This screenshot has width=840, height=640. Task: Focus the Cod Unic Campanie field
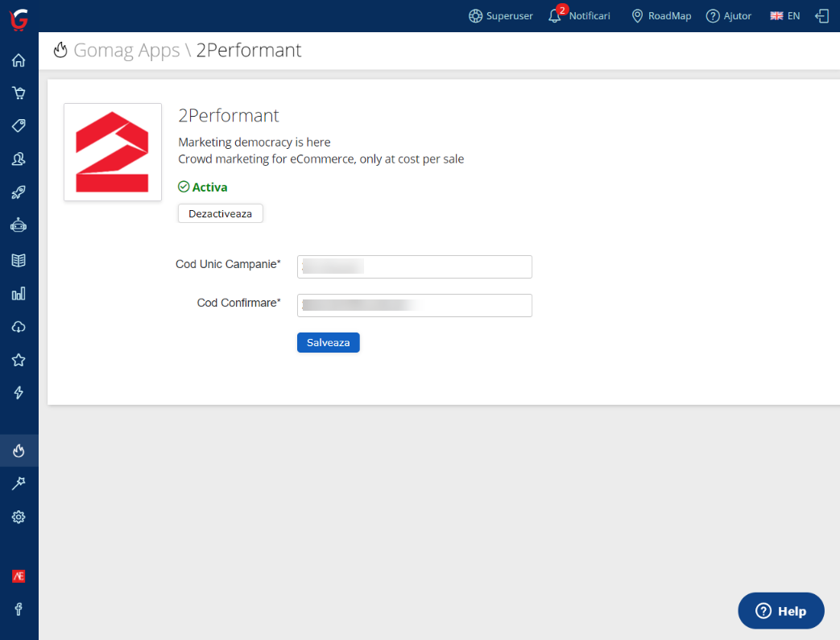point(415,266)
